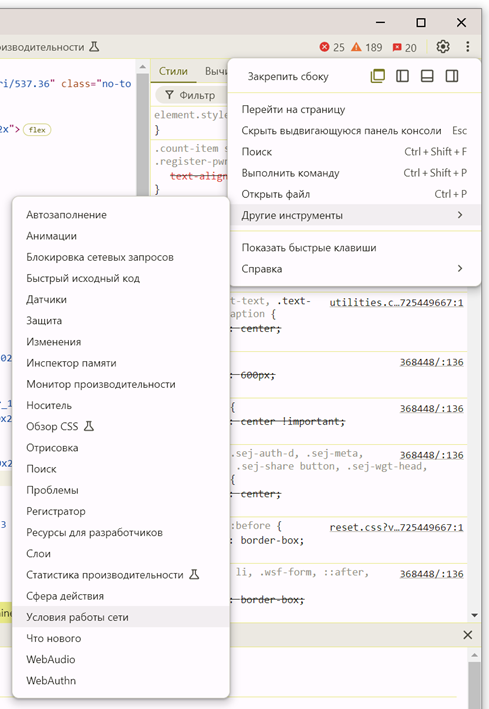Maximize the browser window
489x709 pixels.
(421, 22)
